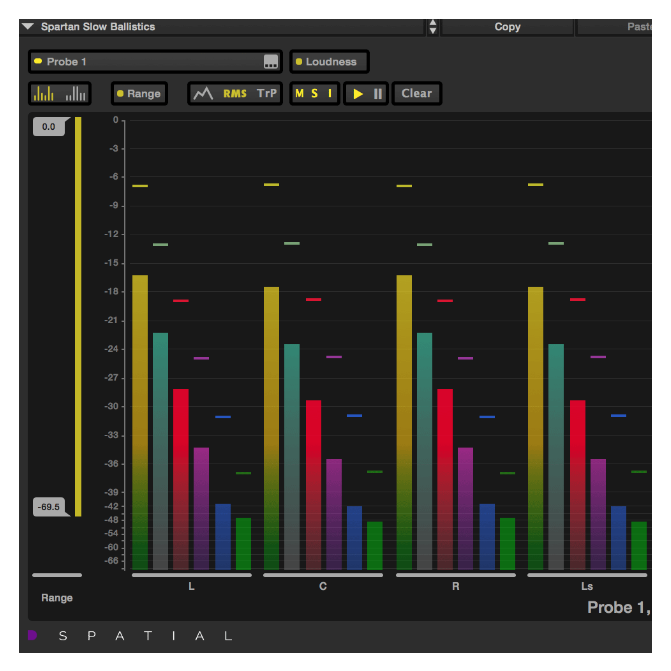The width and height of the screenshot is (671, 671).
Task: Toggle the Loudness mode button
Action: (x=329, y=62)
